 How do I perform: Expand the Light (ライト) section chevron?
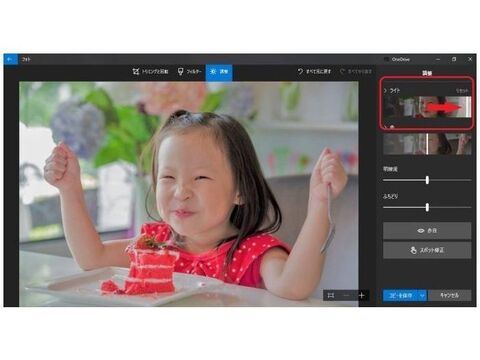pos(385,90)
